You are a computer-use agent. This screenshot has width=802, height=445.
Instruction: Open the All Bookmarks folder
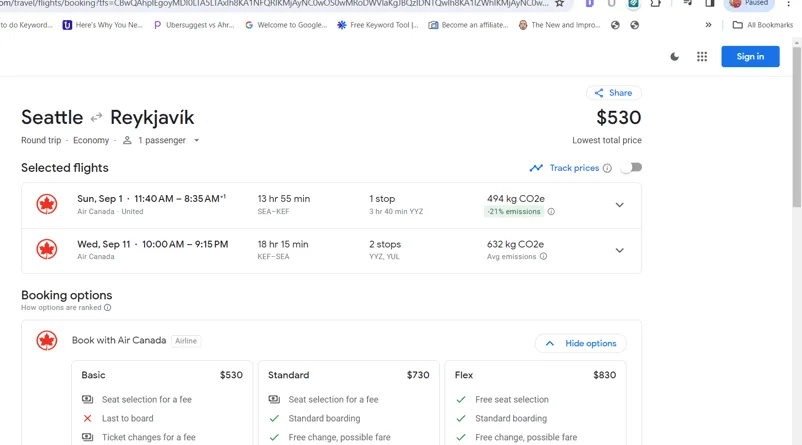point(763,25)
